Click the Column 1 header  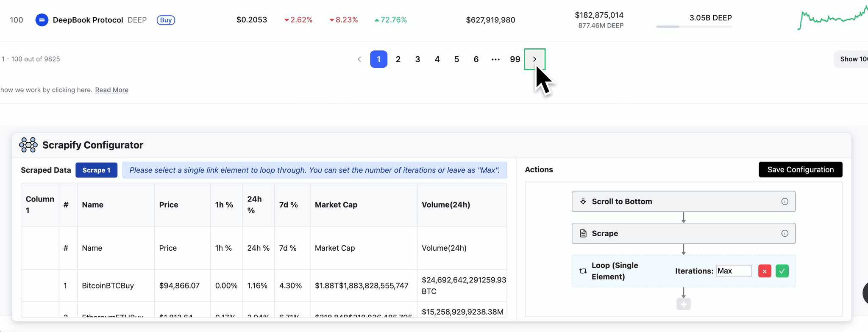(x=40, y=205)
